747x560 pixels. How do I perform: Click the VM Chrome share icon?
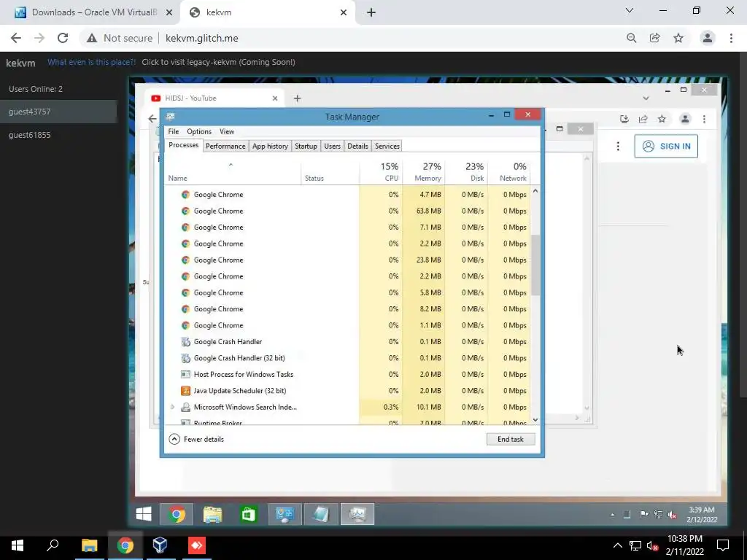coord(643,119)
